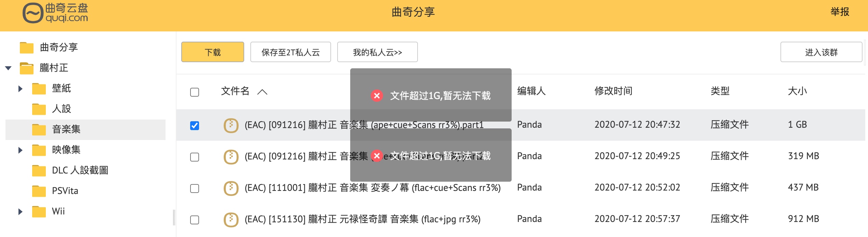
Task: Expand the 壁紙 folder
Action: 20,88
